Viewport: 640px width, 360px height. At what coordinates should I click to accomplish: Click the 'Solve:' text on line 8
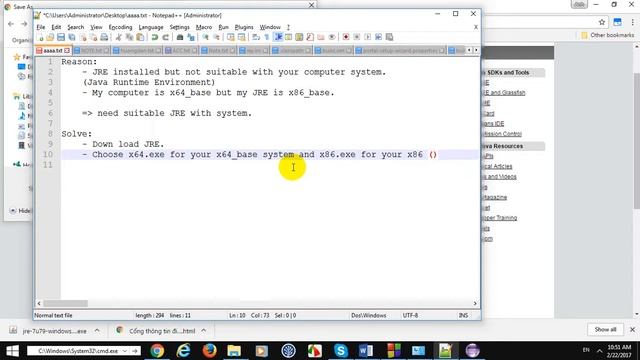click(x=77, y=134)
